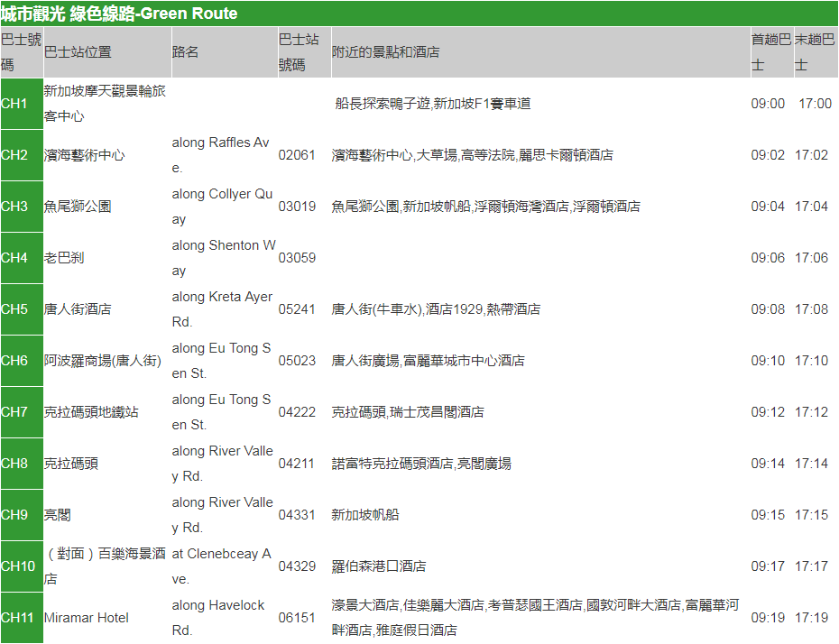Click the Green Route table title
Image resolution: width=839 pixels, height=644 pixels.
click(119, 14)
